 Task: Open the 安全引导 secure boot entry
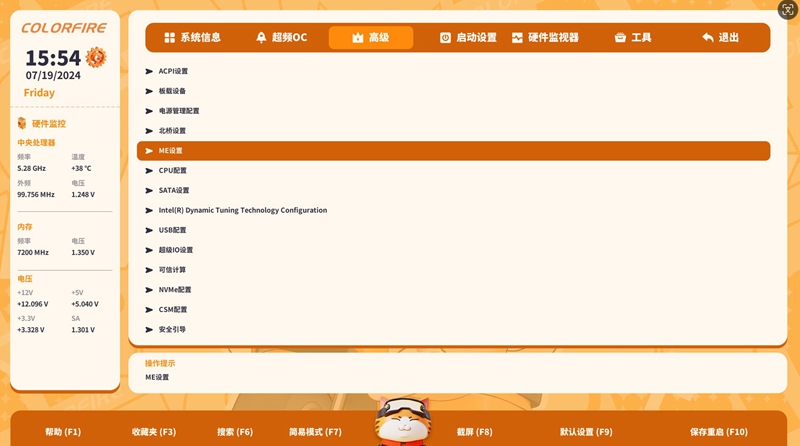(x=172, y=329)
